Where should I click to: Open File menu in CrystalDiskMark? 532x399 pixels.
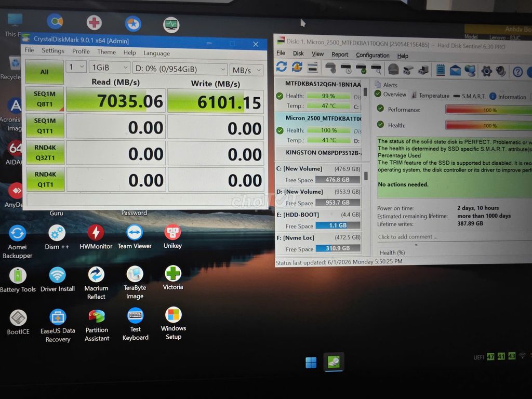[29, 50]
